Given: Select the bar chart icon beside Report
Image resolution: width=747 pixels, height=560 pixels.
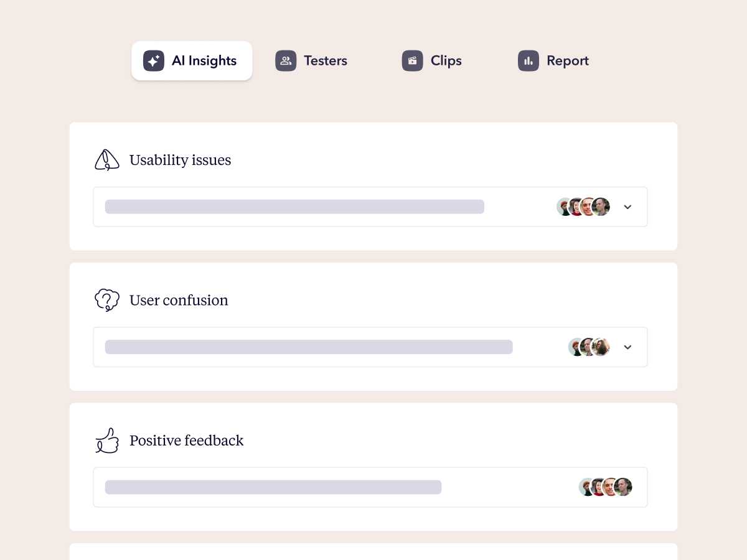Looking at the screenshot, I should [x=528, y=60].
